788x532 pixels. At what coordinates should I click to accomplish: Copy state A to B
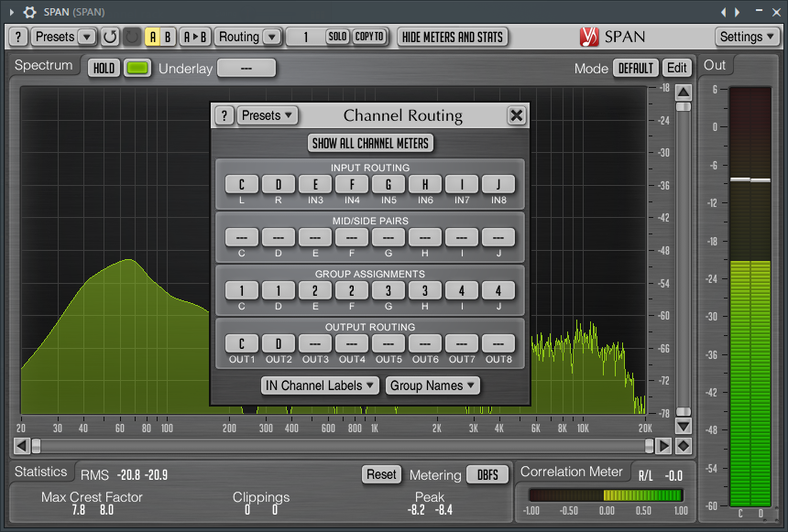195,37
